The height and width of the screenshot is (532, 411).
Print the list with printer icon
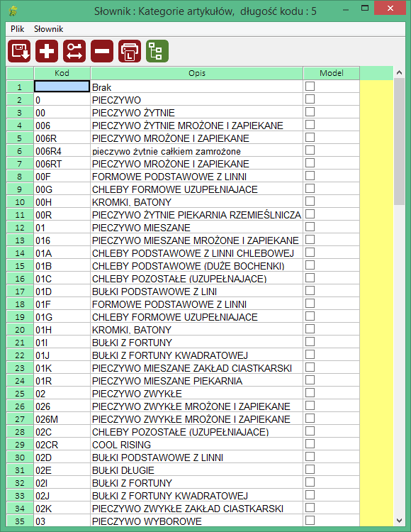click(130, 51)
